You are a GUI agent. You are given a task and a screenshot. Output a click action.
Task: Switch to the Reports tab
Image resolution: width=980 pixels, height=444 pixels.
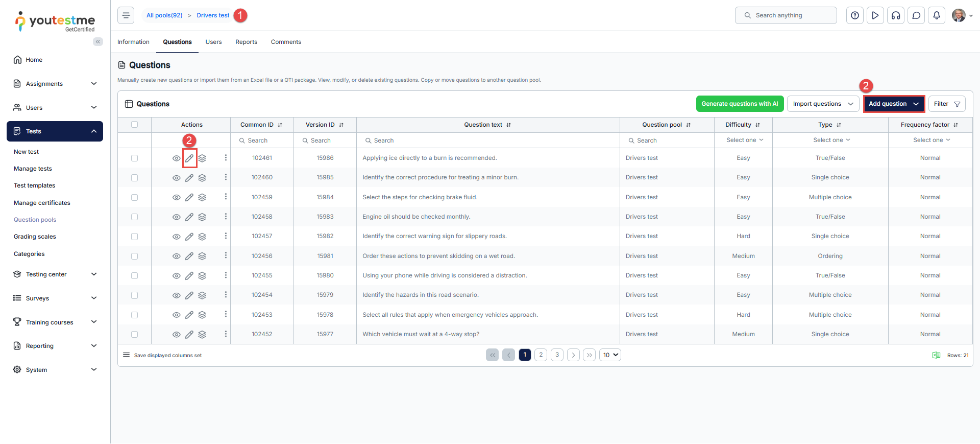point(246,42)
